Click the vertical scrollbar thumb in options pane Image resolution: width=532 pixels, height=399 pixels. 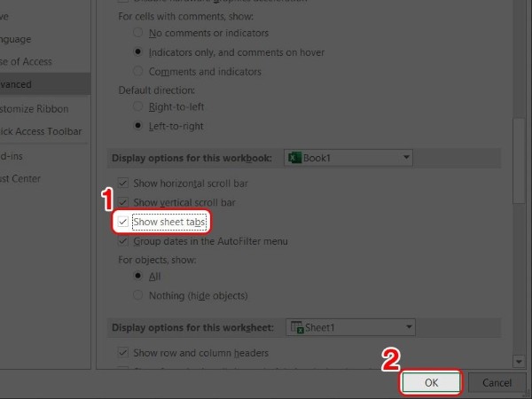tap(519, 160)
